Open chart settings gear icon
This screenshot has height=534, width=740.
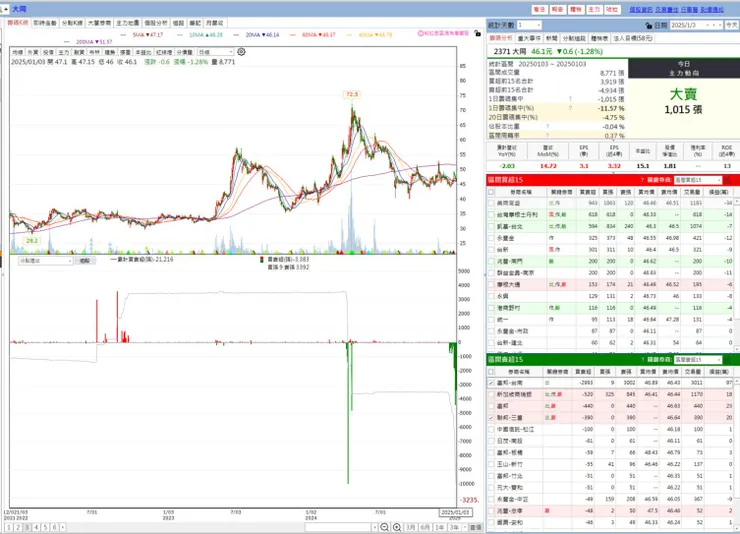[241, 52]
